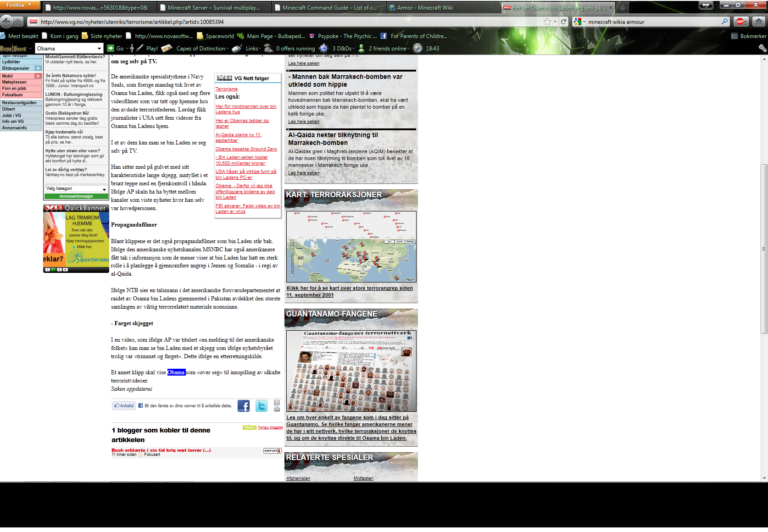Screen dimensions: 768x532
Task: Click the Bokmerker bookmarks icon
Action: [735, 36]
